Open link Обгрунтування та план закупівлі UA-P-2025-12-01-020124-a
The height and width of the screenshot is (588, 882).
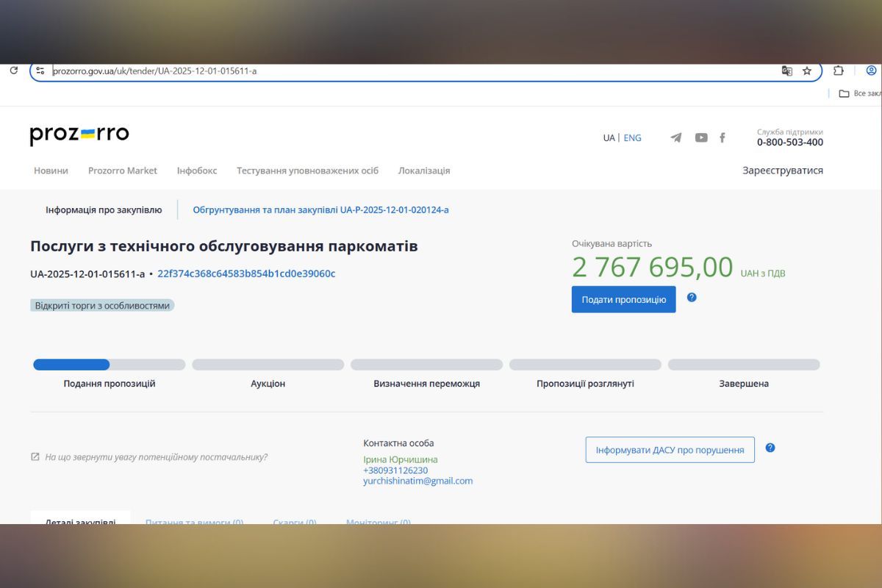click(320, 209)
